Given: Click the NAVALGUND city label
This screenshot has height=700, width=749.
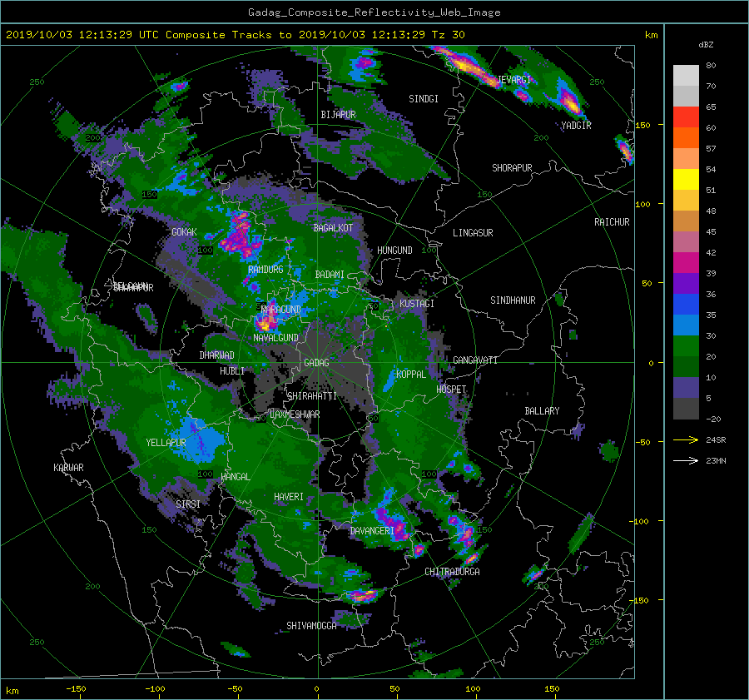Looking at the screenshot, I should (x=275, y=338).
